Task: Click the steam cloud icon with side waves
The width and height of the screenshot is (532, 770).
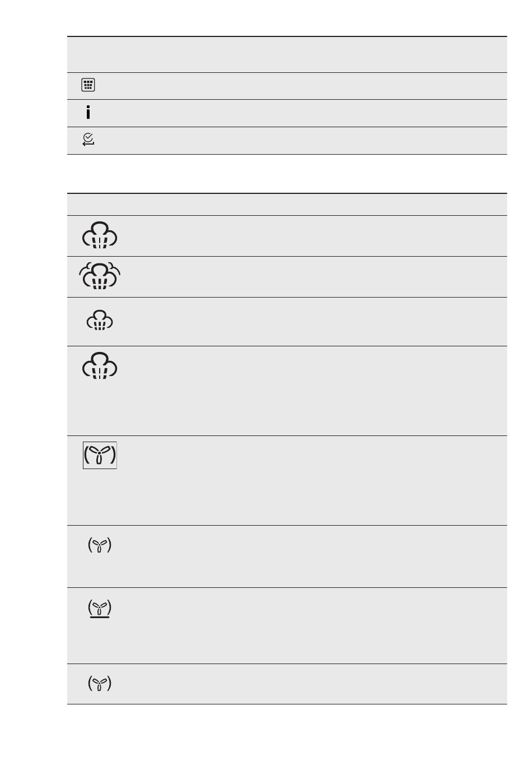Action: [100, 275]
